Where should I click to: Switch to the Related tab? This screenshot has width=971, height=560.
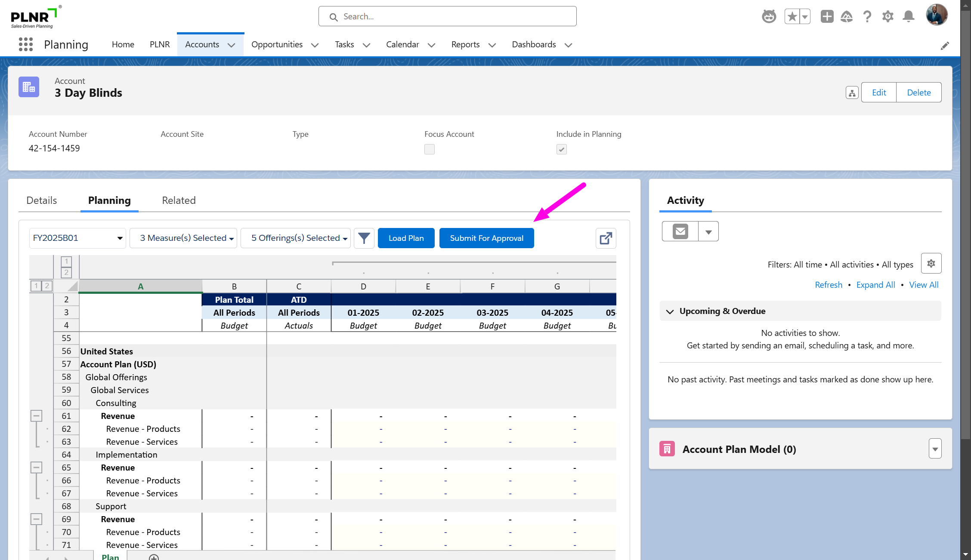point(179,200)
